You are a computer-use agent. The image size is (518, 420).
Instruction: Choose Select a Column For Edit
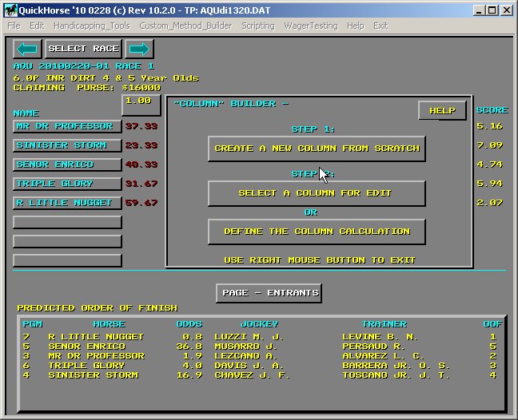pos(317,193)
